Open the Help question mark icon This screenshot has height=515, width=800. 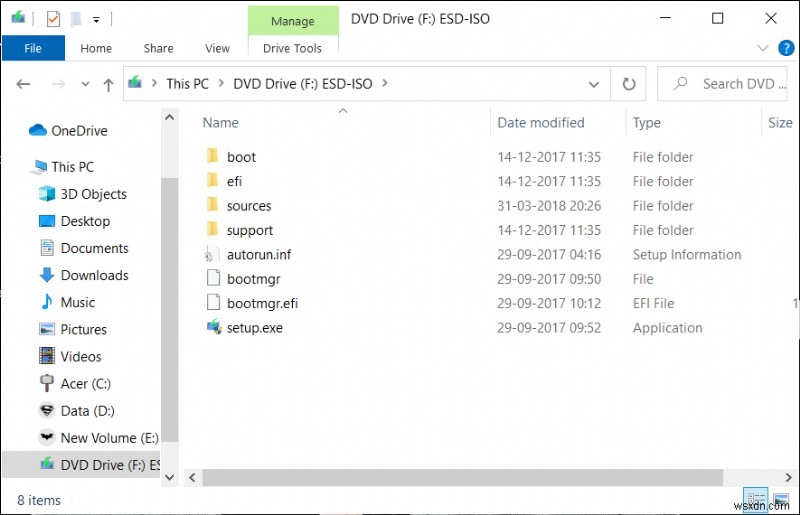[x=786, y=48]
